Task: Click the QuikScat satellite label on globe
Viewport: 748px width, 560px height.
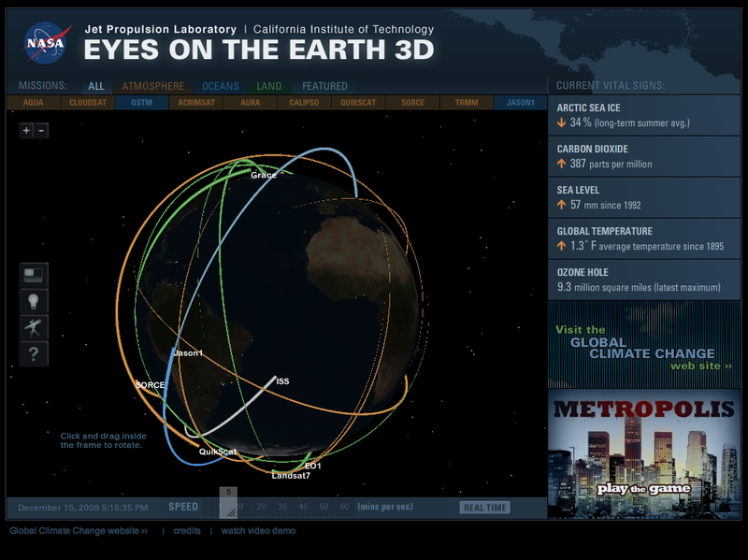Action: click(218, 452)
